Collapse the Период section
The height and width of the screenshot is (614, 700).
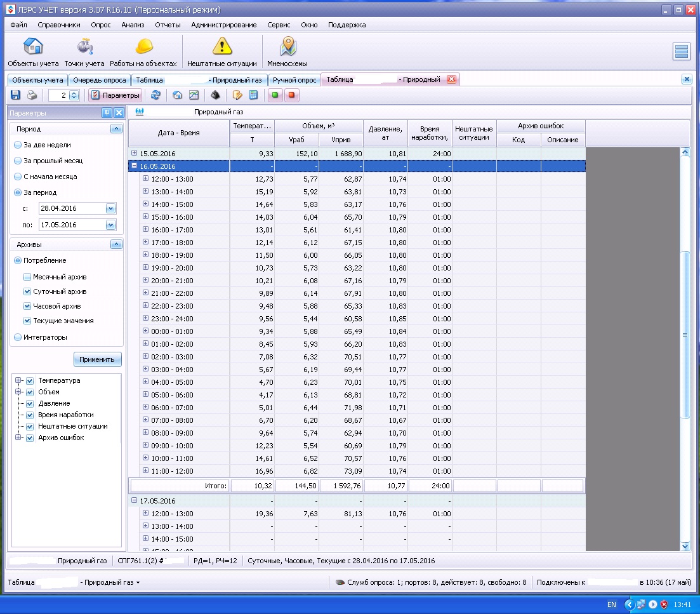[116, 129]
